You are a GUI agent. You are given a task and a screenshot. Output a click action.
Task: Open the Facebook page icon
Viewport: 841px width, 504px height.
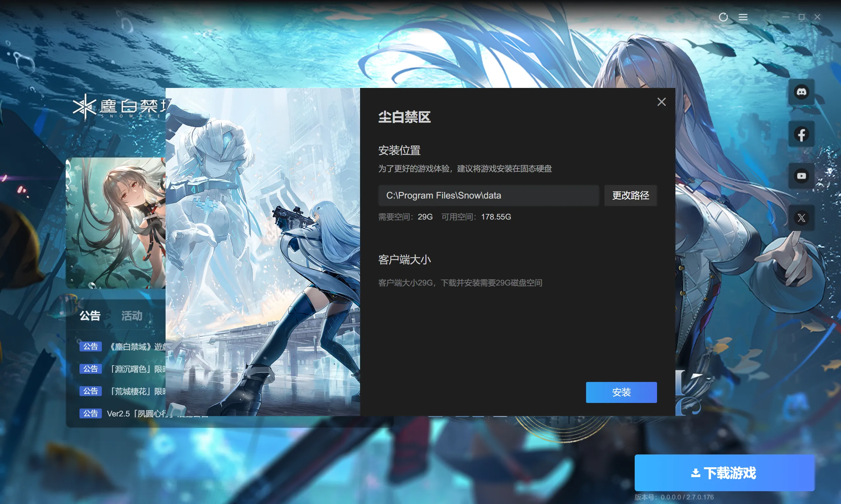[x=801, y=134]
